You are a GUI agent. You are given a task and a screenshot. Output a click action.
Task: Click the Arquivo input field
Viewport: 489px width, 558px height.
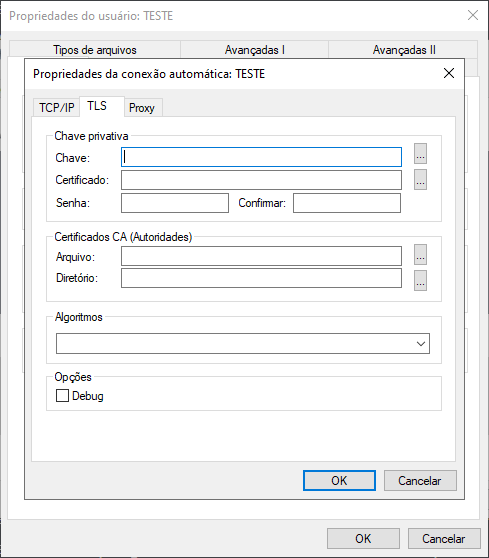click(262, 256)
